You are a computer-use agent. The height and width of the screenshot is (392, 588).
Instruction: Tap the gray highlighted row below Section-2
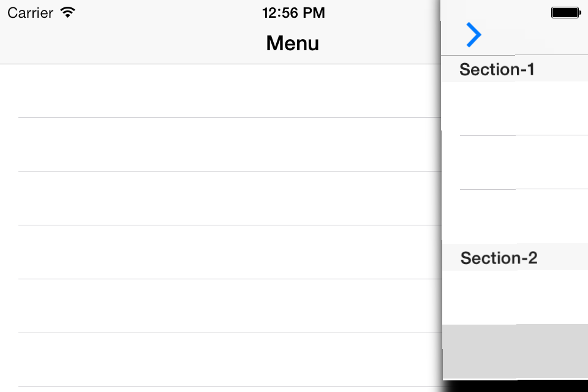coord(515,352)
